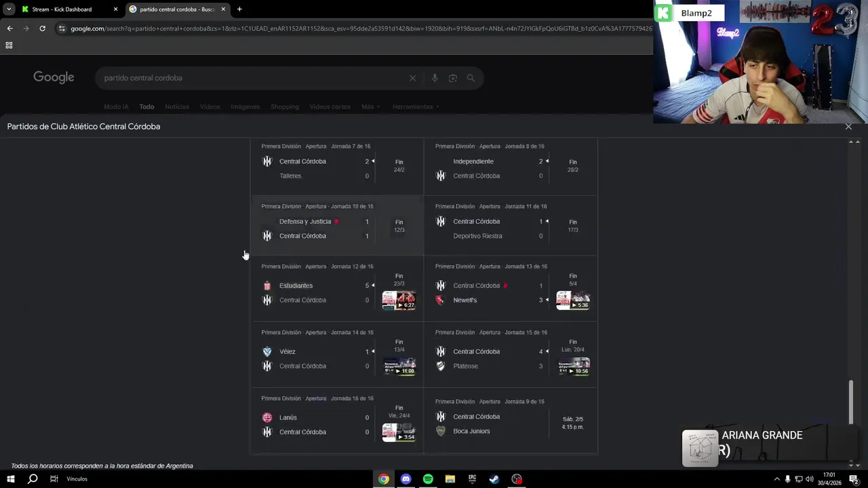Viewport: 868px width, 488px height.
Task: Switch to Noticias search tab
Action: (x=177, y=106)
